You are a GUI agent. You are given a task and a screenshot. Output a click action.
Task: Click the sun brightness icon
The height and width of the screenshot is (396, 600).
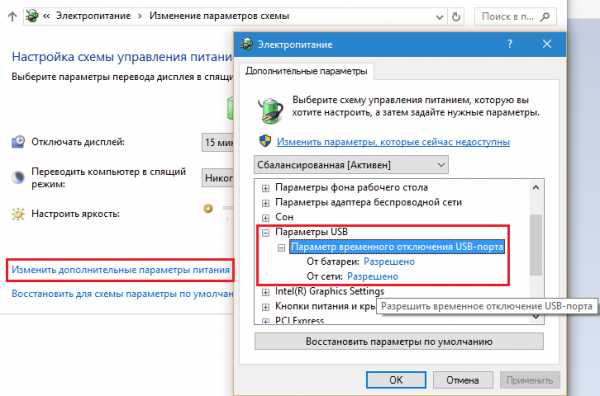pyautogui.click(x=18, y=214)
